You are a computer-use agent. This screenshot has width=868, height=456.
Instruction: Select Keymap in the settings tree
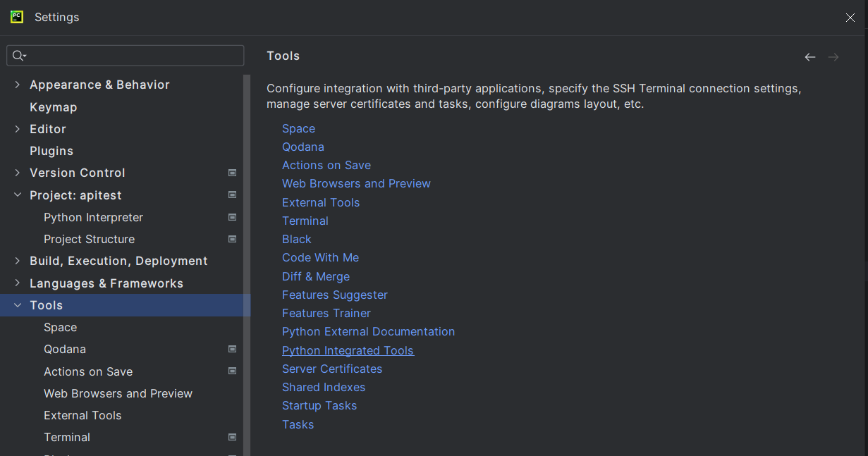click(54, 107)
